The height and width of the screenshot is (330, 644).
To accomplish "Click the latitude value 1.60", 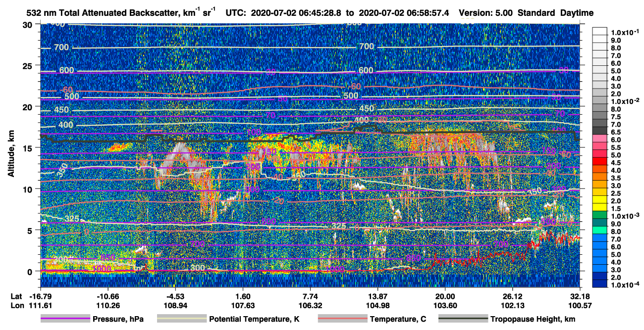I will pyautogui.click(x=243, y=296).
